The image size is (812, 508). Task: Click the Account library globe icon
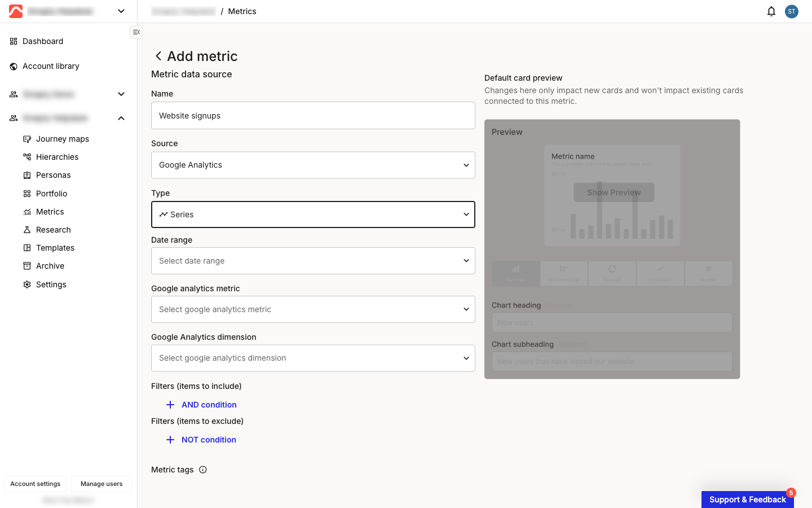[x=14, y=66]
